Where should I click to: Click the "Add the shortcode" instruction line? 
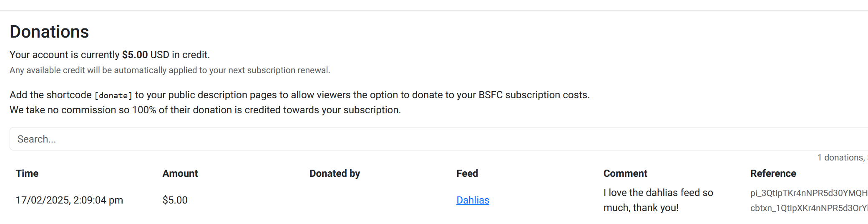click(x=299, y=95)
